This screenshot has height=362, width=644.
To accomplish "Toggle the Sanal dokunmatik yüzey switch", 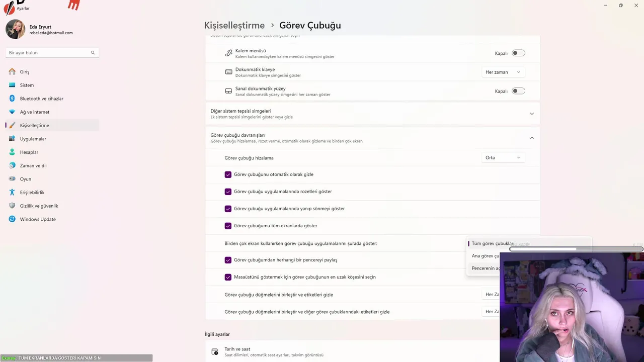I will coord(518,91).
